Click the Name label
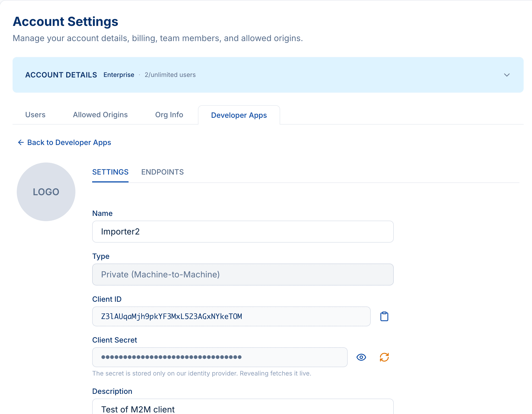Image resolution: width=532 pixels, height=414 pixels. (x=102, y=213)
